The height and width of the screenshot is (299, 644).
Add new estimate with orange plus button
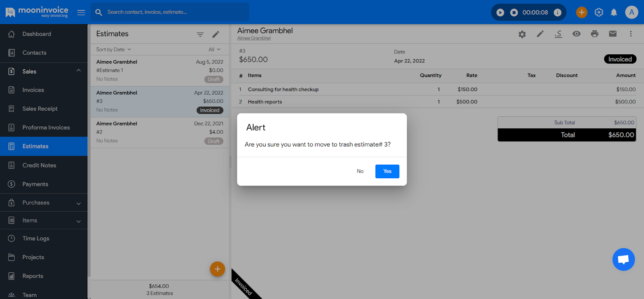pyautogui.click(x=217, y=269)
